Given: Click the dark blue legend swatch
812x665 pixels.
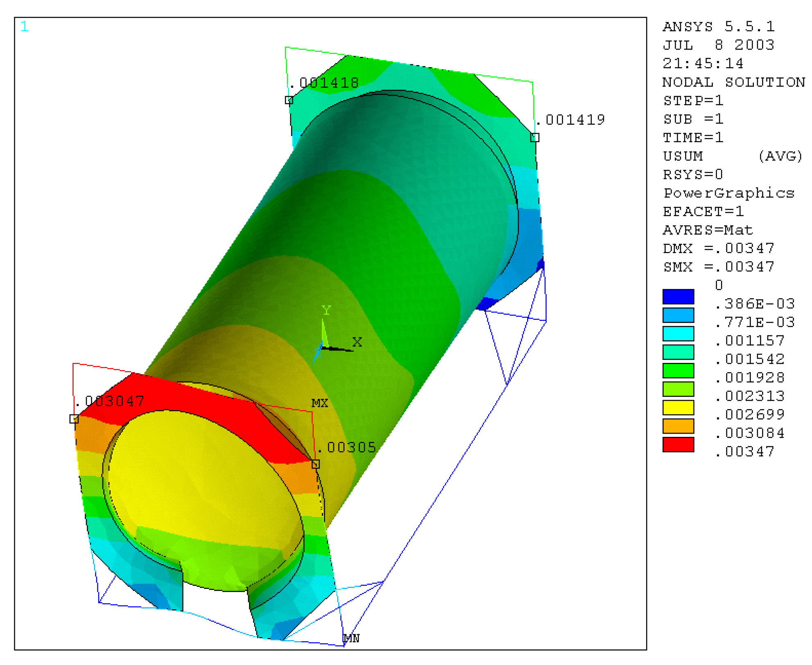Looking at the screenshot, I should click(x=678, y=296).
